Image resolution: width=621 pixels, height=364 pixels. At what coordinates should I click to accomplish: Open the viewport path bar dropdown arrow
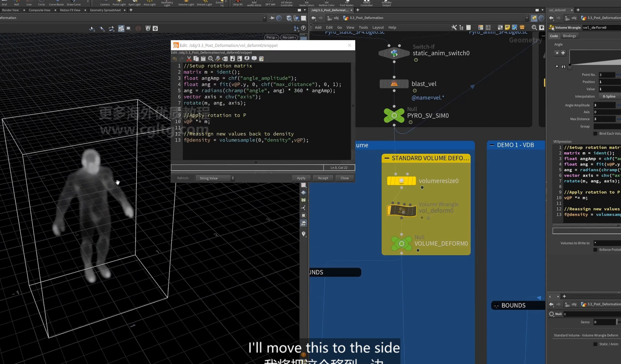click(x=264, y=18)
